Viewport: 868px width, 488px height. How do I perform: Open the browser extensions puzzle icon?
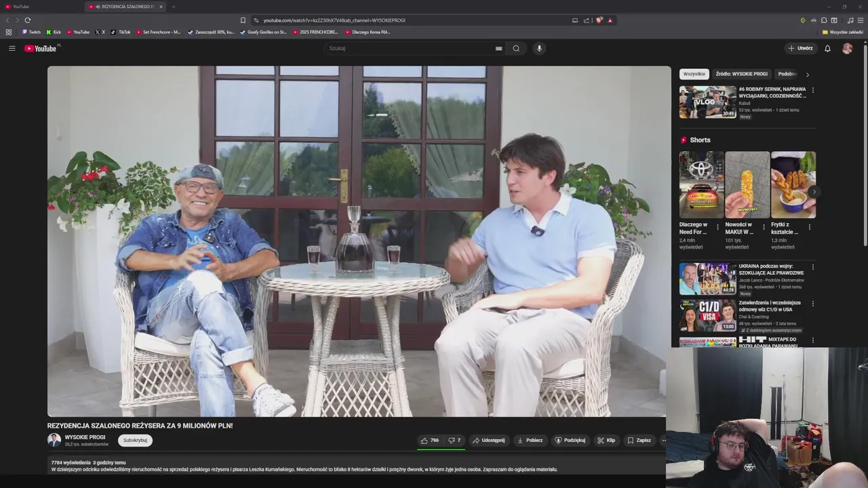pyautogui.click(x=824, y=20)
